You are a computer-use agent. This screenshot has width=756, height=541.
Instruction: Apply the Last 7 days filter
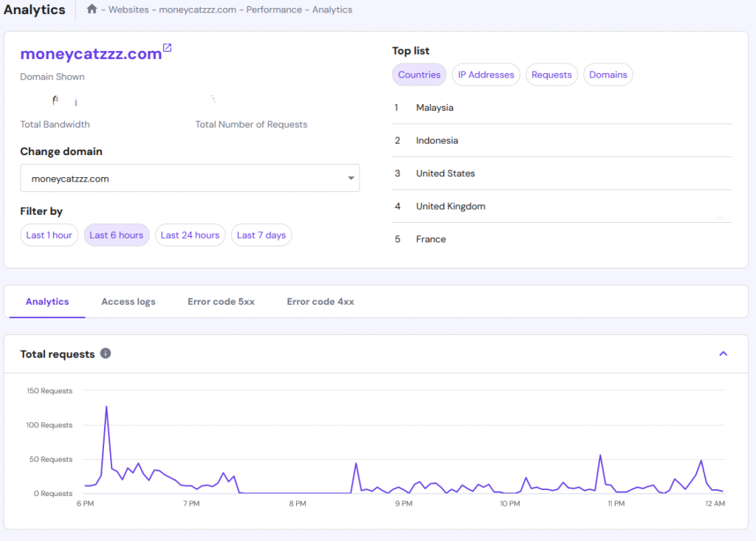[261, 235]
